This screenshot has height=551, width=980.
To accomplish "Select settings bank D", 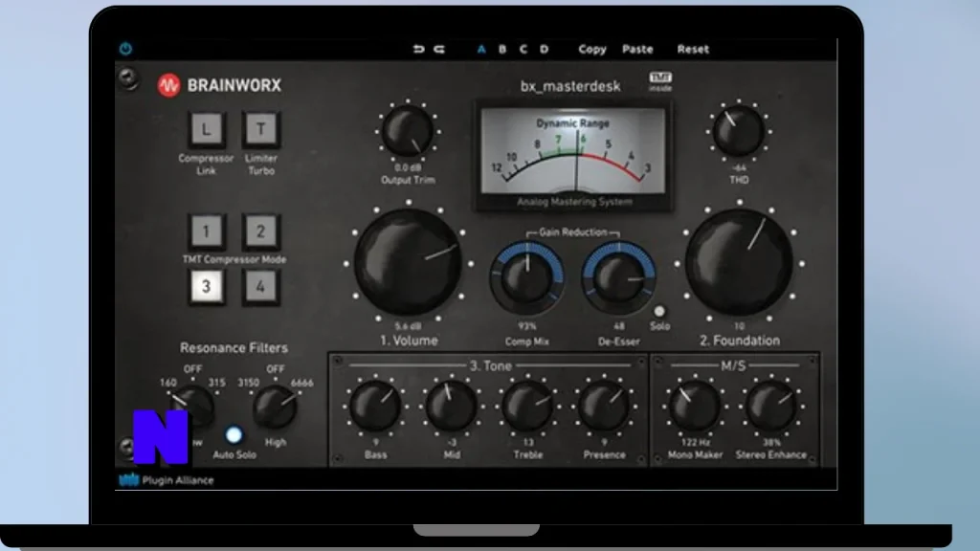I will [x=544, y=49].
